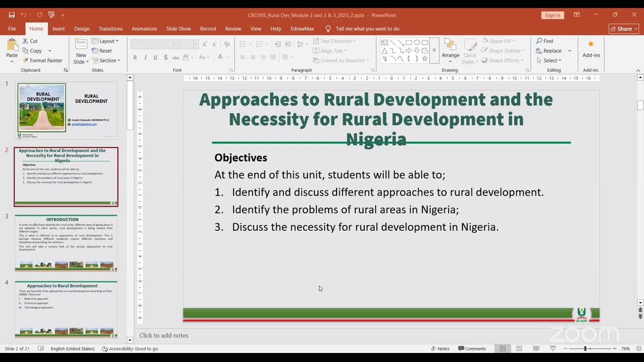Click the 78% zoom level text
This screenshot has height=362, width=644.
[x=625, y=348]
